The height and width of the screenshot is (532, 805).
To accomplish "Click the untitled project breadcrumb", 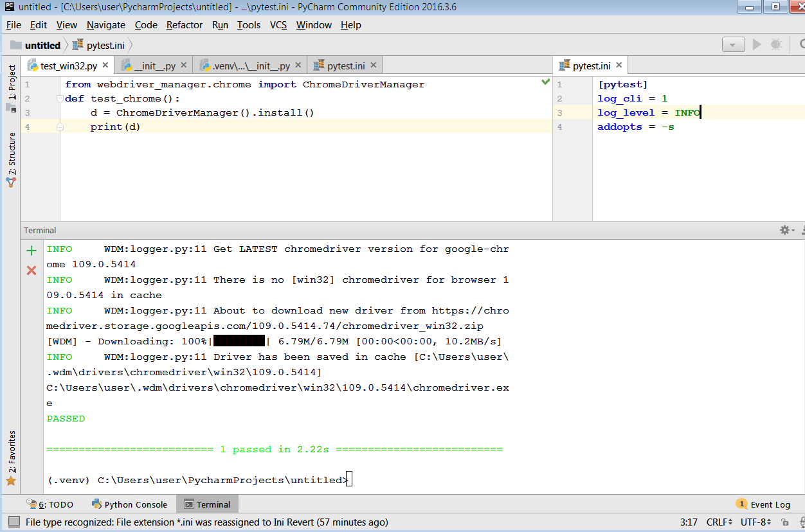I will (x=36, y=45).
